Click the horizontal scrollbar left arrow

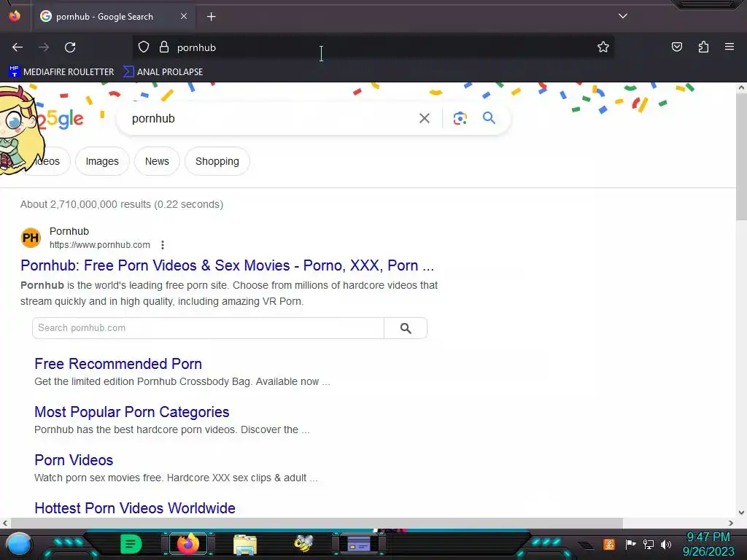5,523
